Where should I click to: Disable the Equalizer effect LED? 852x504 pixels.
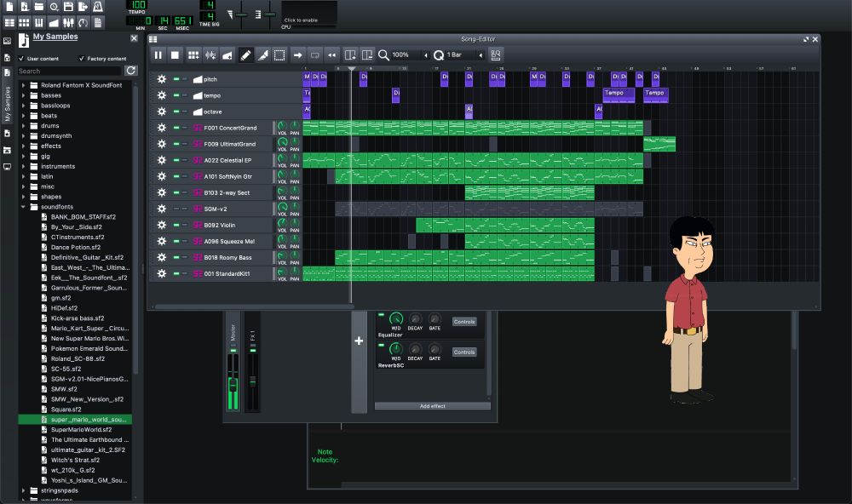click(381, 314)
